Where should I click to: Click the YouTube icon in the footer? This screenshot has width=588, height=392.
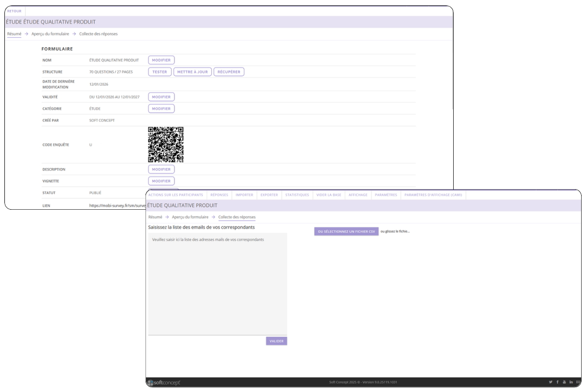(x=564, y=382)
